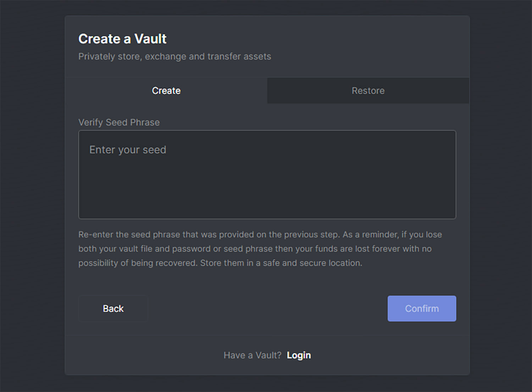Focus the Verify Seed Phrase text area
Viewport: 532px width, 392px height.
tap(267, 174)
